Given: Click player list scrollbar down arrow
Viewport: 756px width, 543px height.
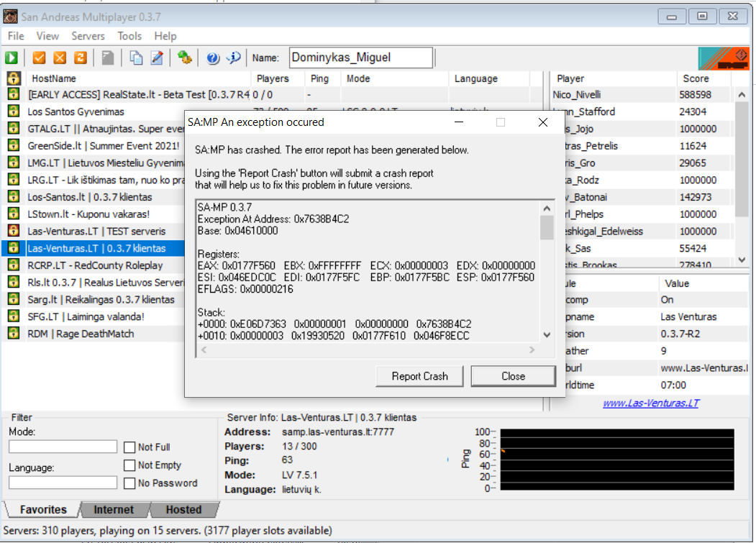Looking at the screenshot, I should point(742,260).
